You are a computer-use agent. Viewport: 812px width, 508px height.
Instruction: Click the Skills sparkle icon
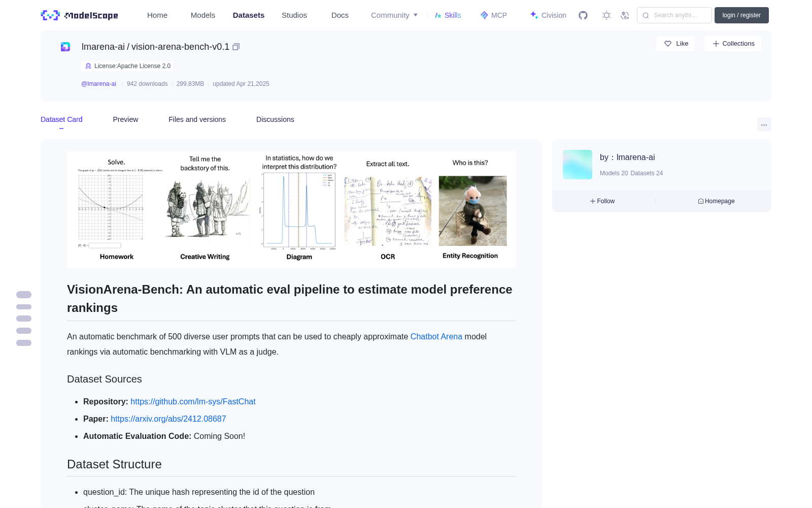438,15
